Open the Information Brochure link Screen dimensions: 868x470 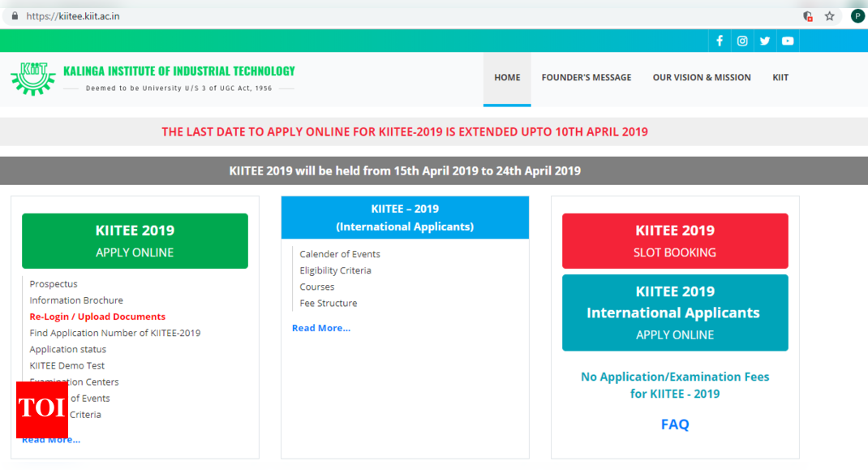(x=76, y=300)
